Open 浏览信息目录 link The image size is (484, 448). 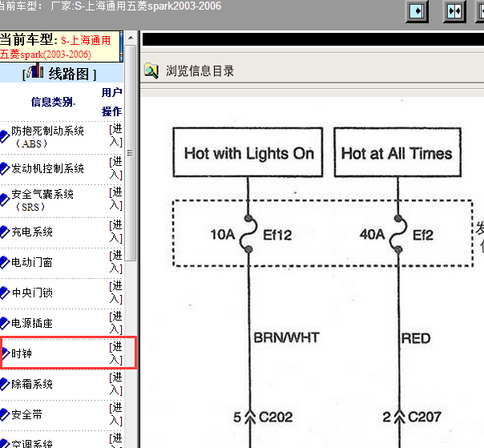200,71
